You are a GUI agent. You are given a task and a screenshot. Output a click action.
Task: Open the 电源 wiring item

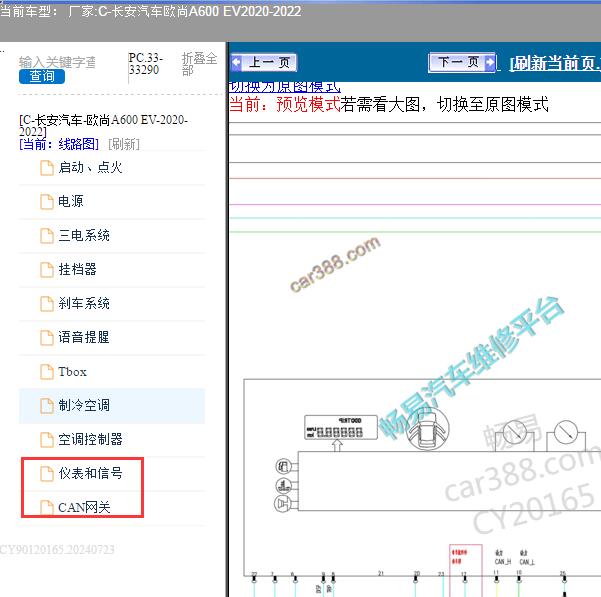(x=112, y=202)
